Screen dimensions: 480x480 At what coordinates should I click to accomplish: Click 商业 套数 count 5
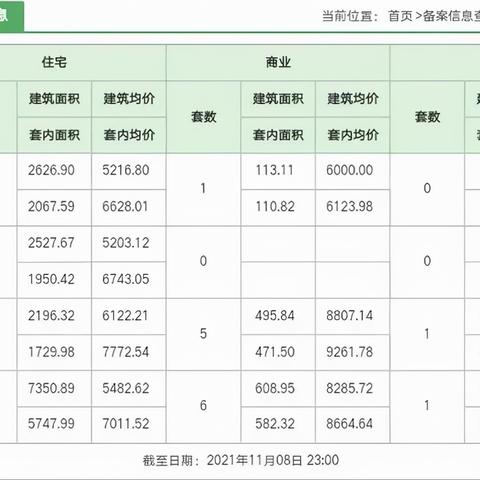click(203, 333)
